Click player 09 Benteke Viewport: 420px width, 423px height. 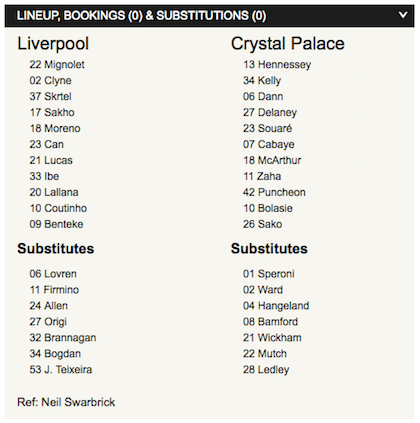click(56, 224)
